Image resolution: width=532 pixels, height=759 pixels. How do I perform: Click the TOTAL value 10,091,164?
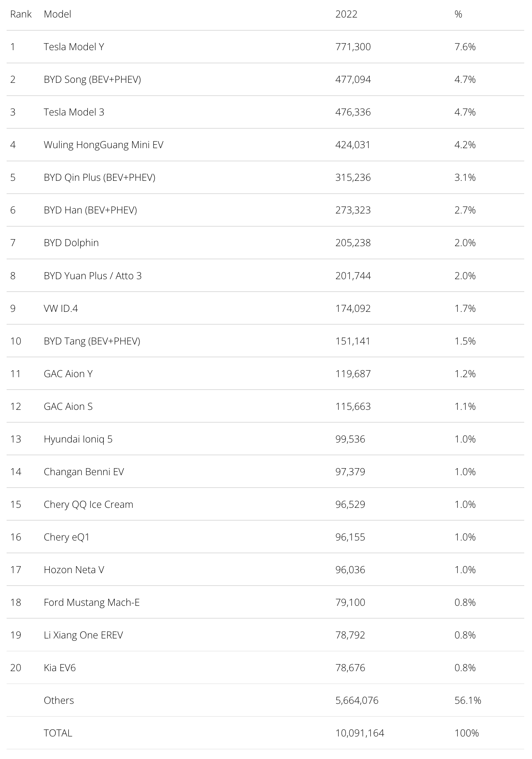[359, 733]
